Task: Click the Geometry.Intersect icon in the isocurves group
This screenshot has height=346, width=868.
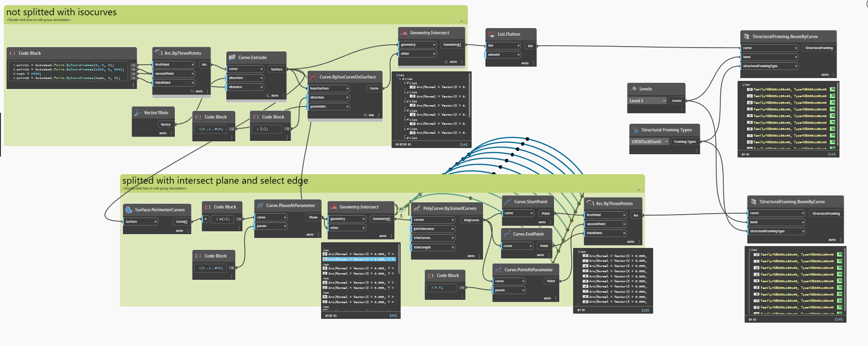Action: click(x=404, y=33)
